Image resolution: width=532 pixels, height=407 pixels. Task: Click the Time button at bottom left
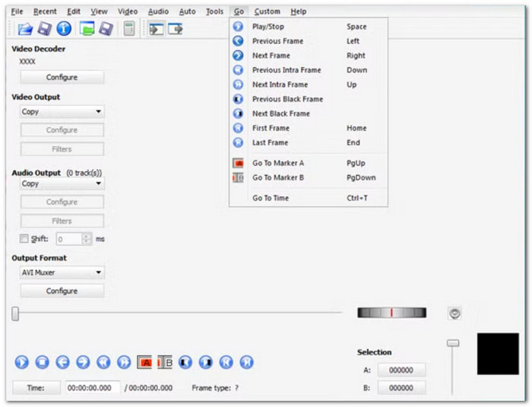point(36,388)
